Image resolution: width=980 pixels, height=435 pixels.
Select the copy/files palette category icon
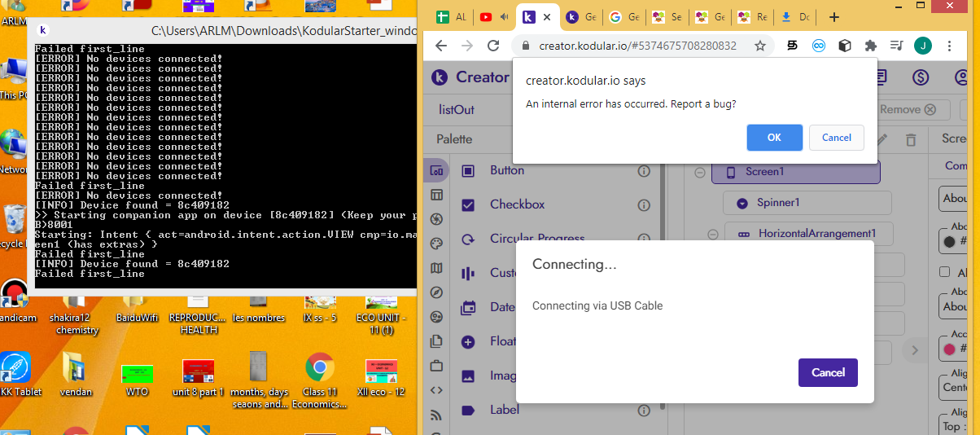pyautogui.click(x=436, y=341)
